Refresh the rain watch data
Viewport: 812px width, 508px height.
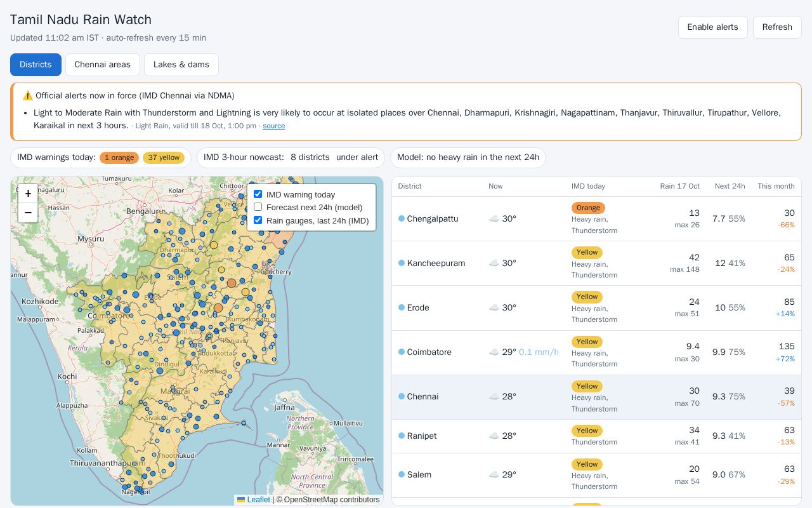click(x=777, y=27)
